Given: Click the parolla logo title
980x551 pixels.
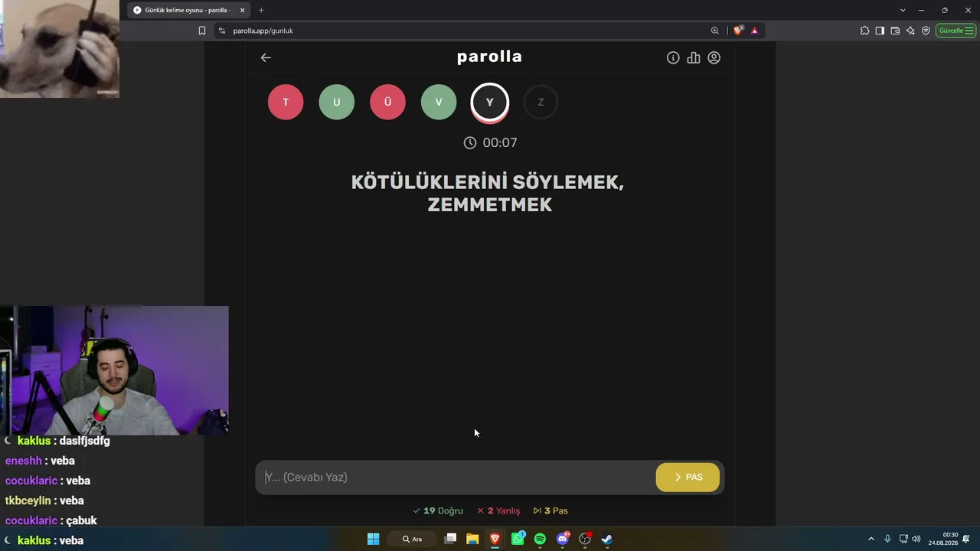Looking at the screenshot, I should (x=489, y=57).
